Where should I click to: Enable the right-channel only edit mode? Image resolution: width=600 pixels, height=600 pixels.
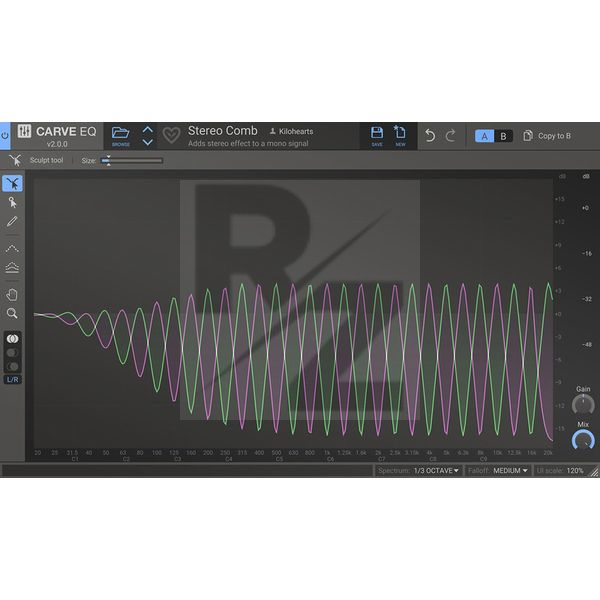pos(13,366)
